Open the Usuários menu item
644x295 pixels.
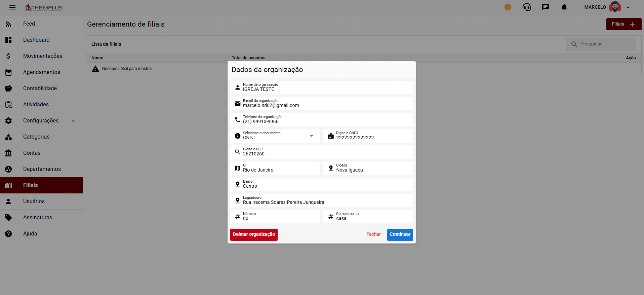click(x=34, y=201)
